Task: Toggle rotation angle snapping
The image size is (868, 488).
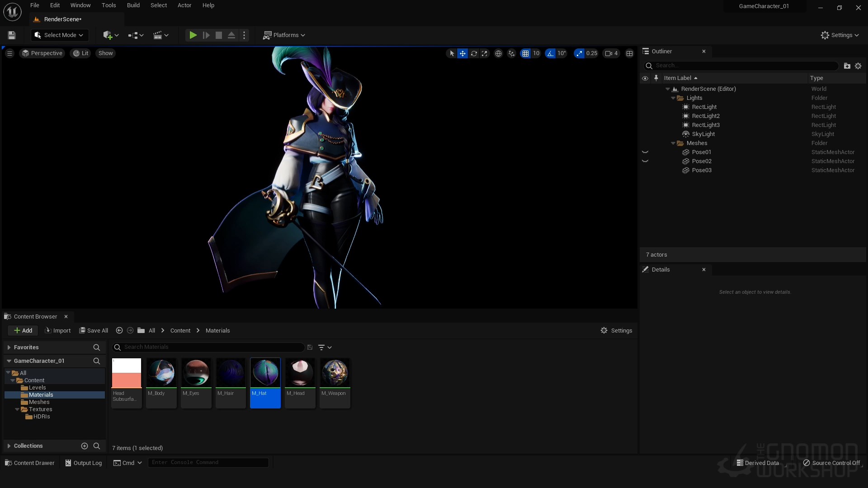Action: click(x=550, y=53)
